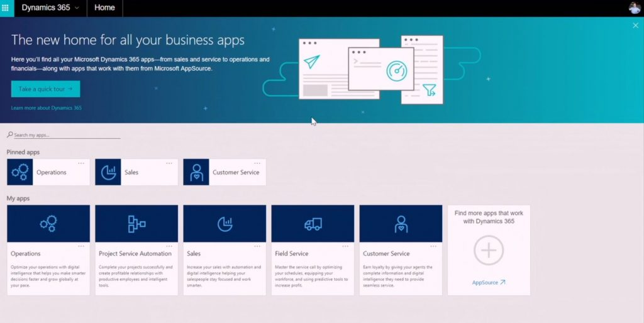Open more options on pinned Operations tile
The width and height of the screenshot is (644, 323).
(81, 163)
